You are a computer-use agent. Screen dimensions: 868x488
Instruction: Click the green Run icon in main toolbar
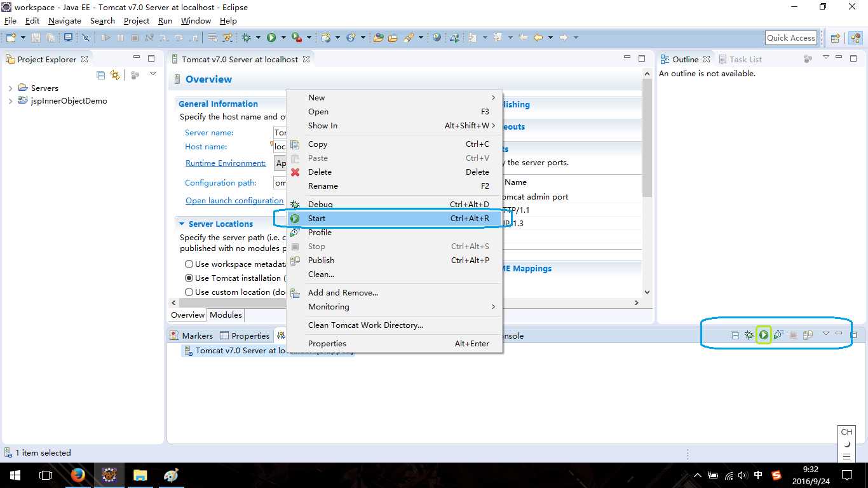(271, 38)
